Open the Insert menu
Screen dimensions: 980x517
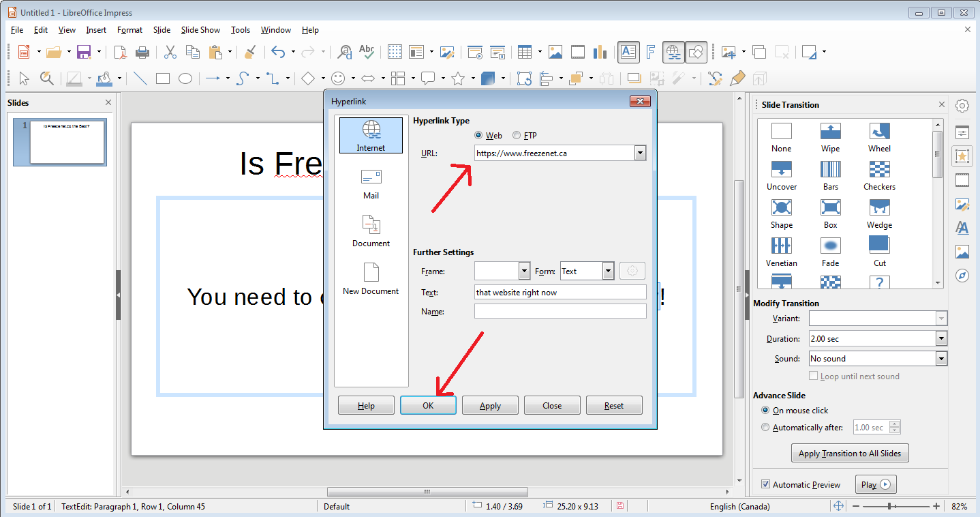(x=96, y=30)
